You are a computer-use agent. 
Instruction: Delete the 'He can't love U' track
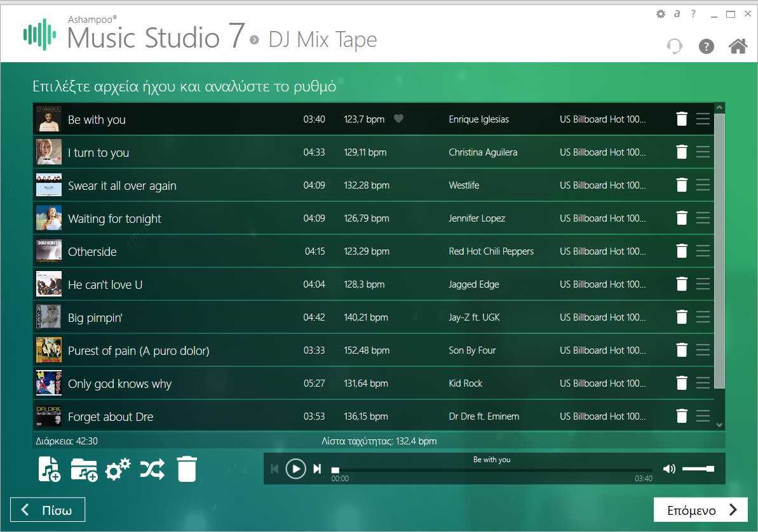(x=682, y=284)
